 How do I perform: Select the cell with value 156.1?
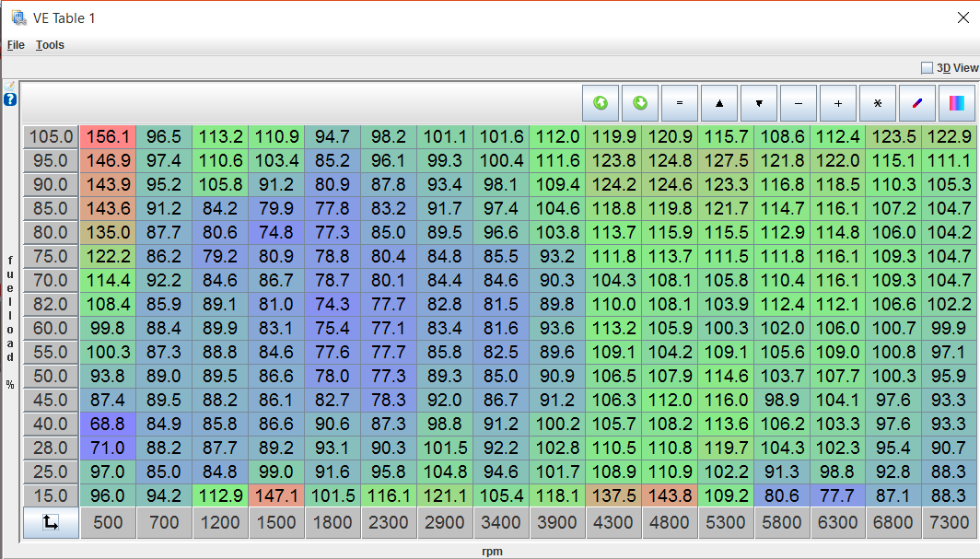pyautogui.click(x=108, y=137)
